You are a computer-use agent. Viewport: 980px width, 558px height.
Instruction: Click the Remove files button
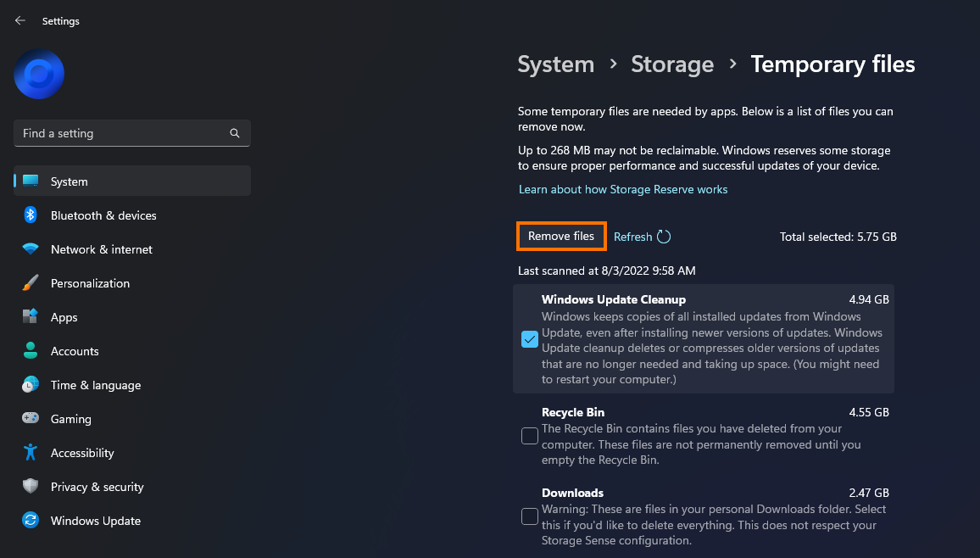[561, 237]
